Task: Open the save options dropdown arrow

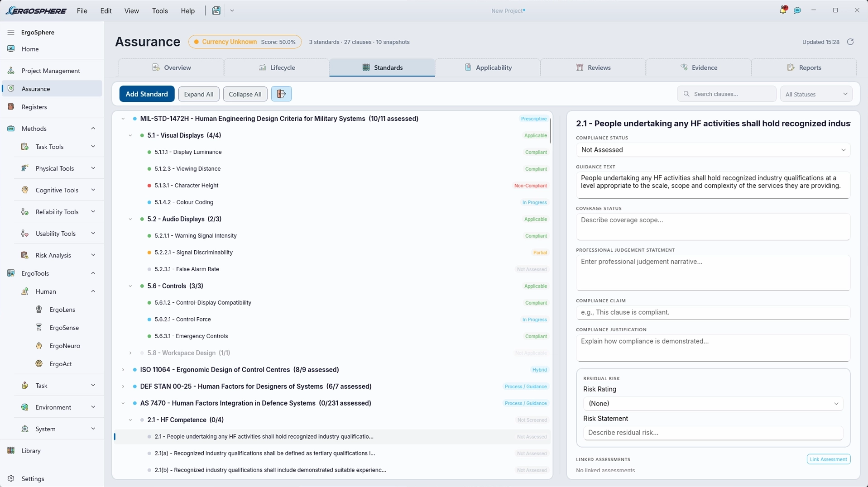Action: [232, 10]
